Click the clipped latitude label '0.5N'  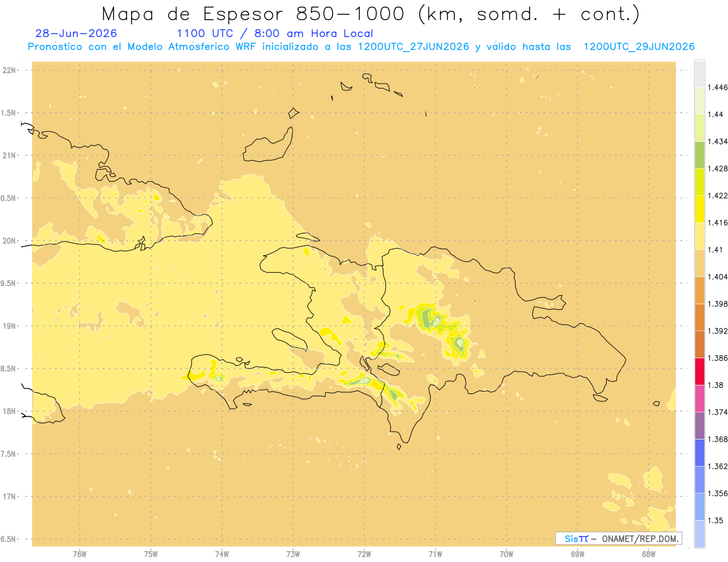coord(8,198)
